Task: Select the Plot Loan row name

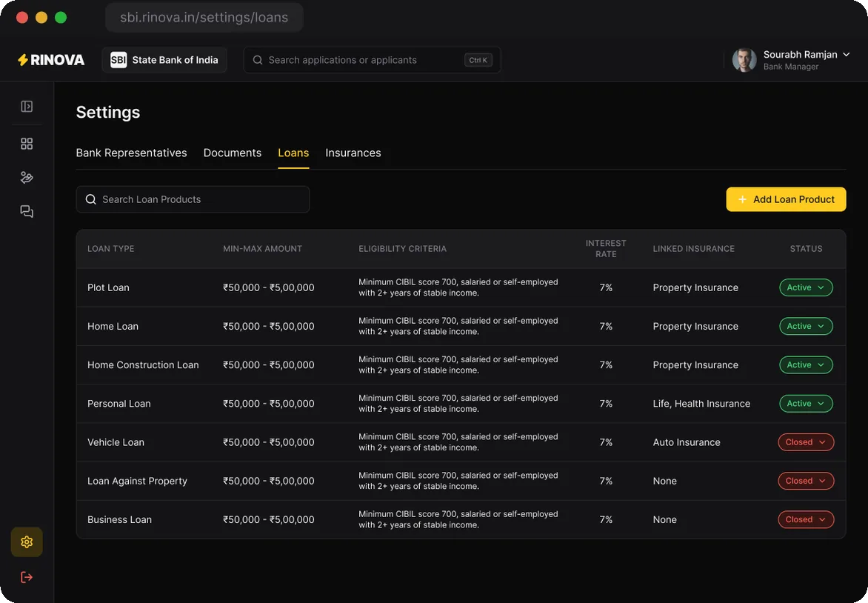Action: click(108, 287)
